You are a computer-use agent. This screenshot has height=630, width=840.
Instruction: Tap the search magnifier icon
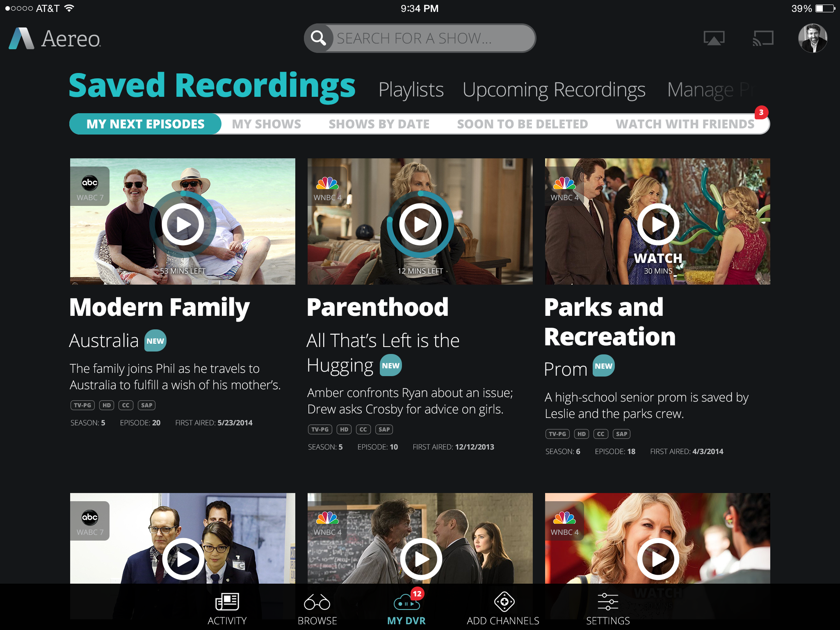[x=318, y=38]
